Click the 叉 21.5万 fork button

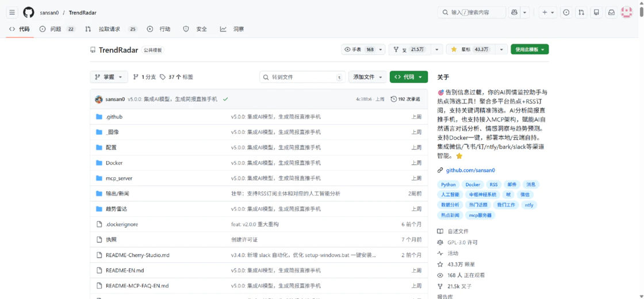click(x=411, y=49)
